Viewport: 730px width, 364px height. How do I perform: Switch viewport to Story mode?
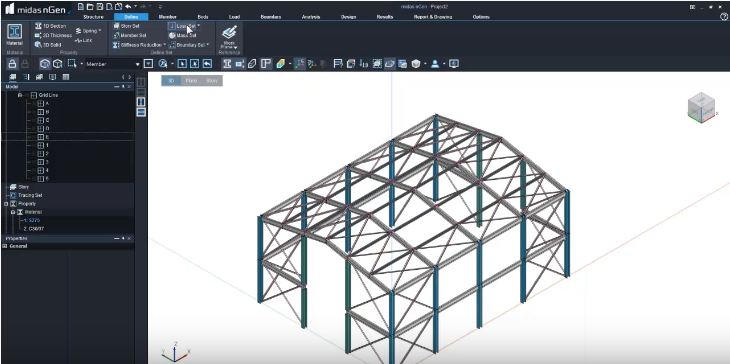[x=212, y=81]
